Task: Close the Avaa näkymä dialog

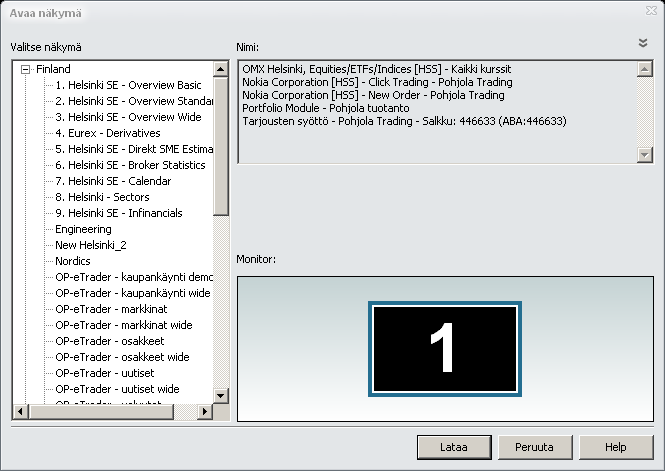Action: (x=651, y=11)
